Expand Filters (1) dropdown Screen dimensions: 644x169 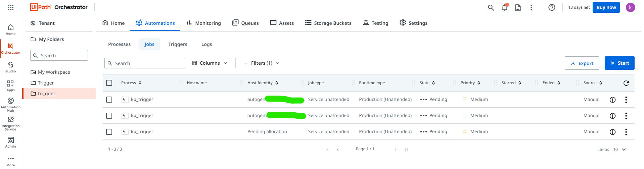coord(261,63)
